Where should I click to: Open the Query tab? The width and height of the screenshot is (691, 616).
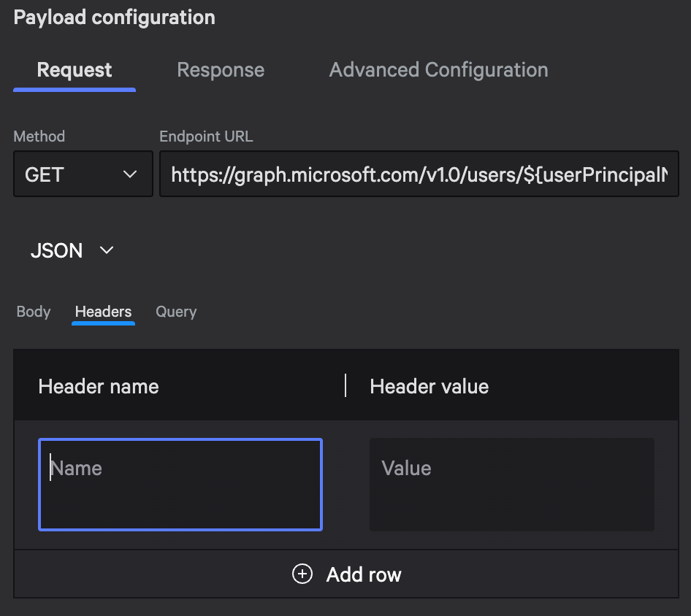175,312
